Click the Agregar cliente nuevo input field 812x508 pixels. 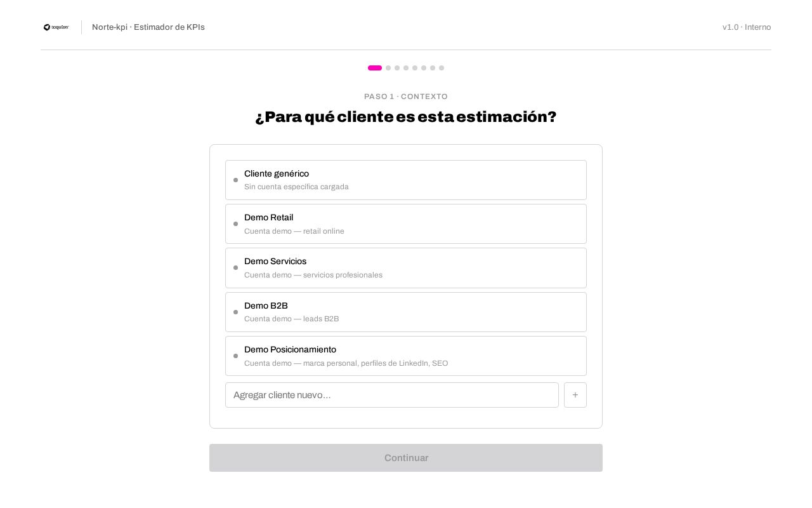pyautogui.click(x=392, y=395)
